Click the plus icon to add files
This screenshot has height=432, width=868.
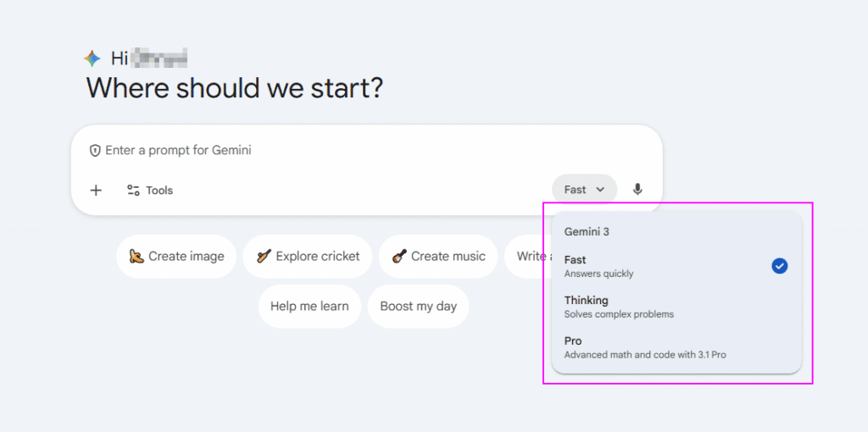[96, 190]
